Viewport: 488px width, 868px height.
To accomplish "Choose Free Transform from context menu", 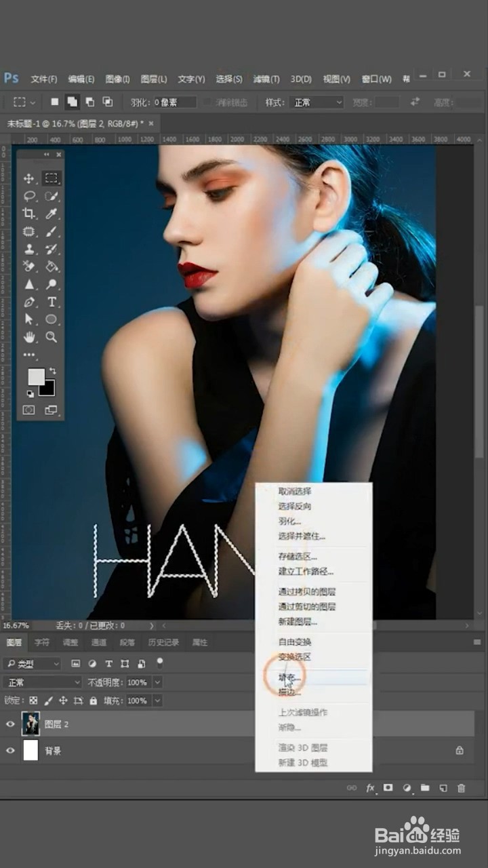I will pos(295,642).
